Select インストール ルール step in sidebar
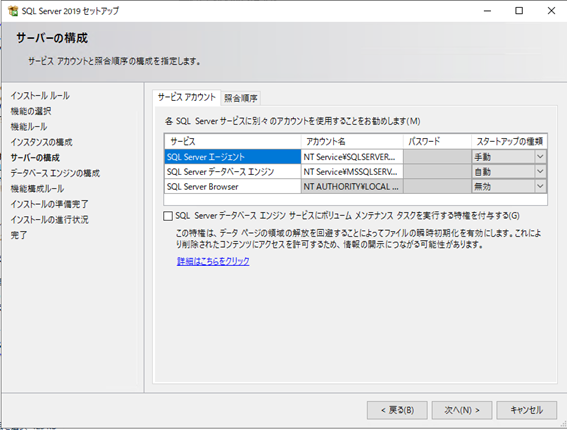The width and height of the screenshot is (567, 430). [x=40, y=95]
